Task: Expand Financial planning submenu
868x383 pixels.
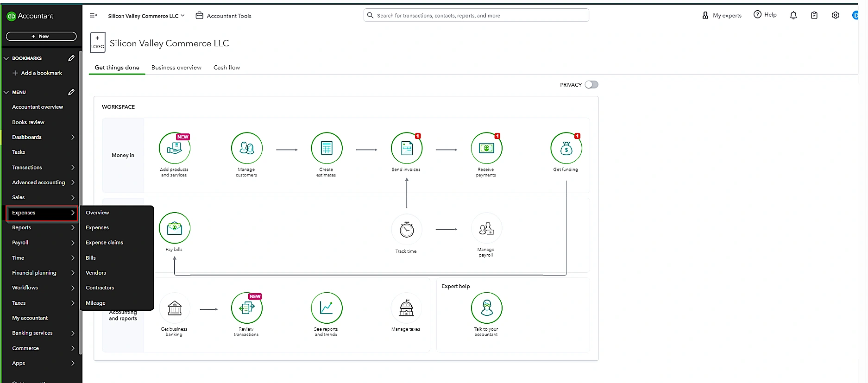Action: 73,273
